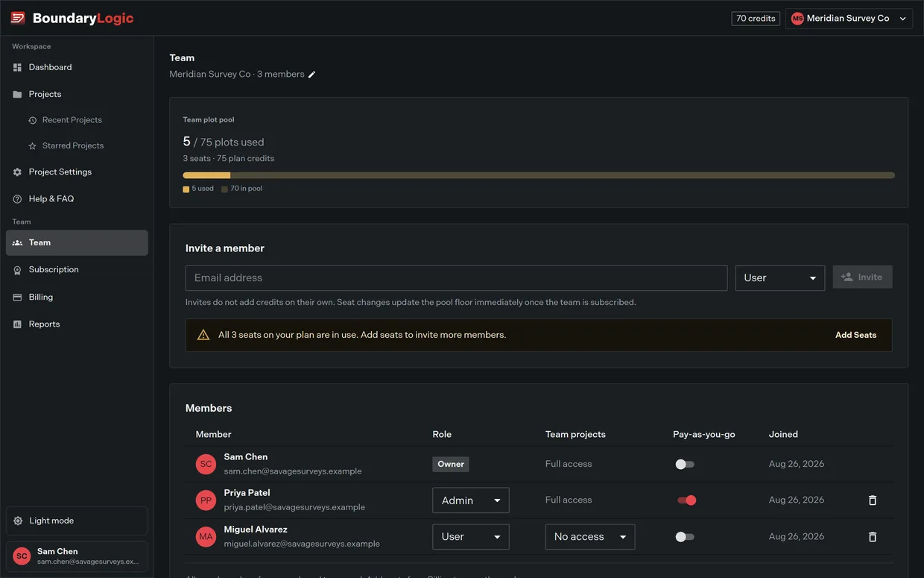Open Help & FAQ
The height and width of the screenshot is (578, 924).
pos(77,199)
